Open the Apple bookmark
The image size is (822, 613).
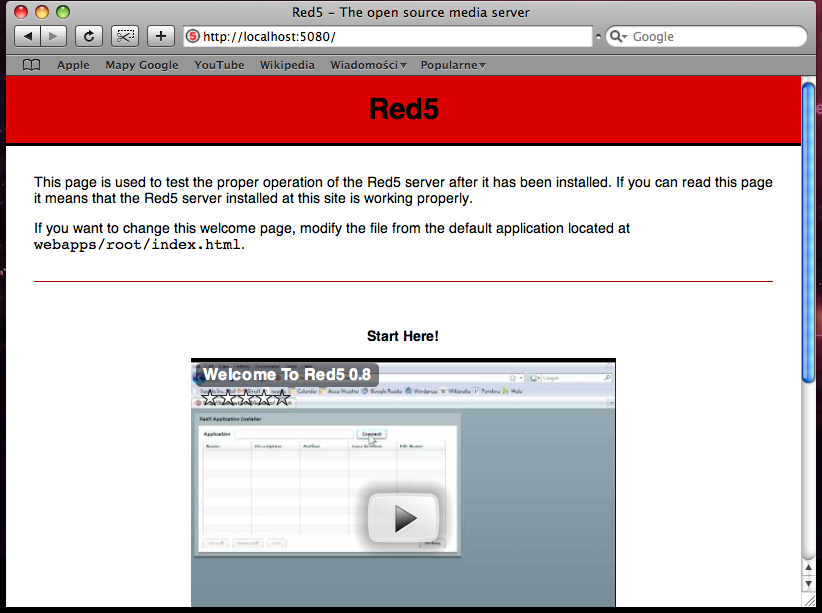coord(73,65)
